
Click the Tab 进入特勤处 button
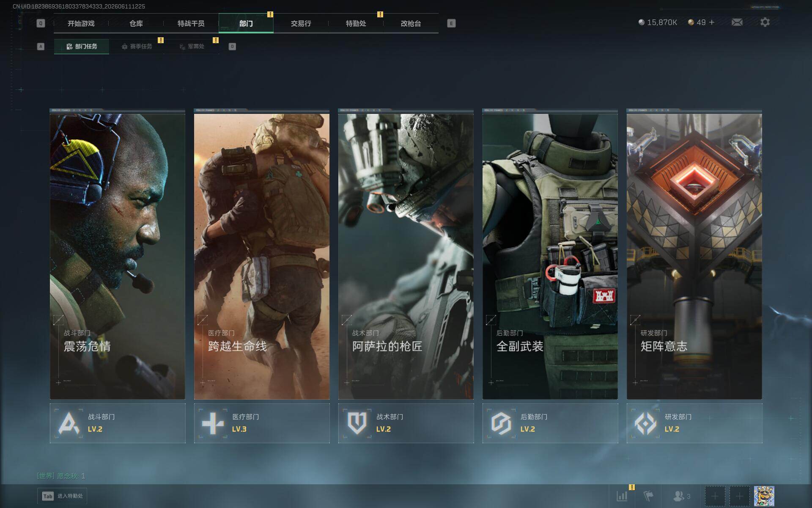62,496
